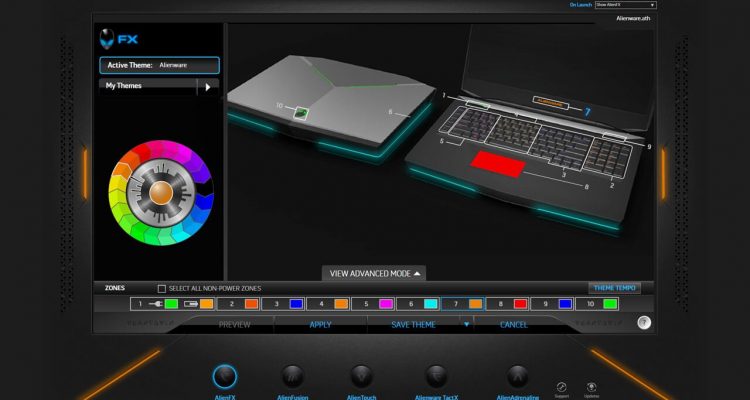Pick the zone 3 blue swatch
This screenshot has height=400, width=750.
coord(297,304)
